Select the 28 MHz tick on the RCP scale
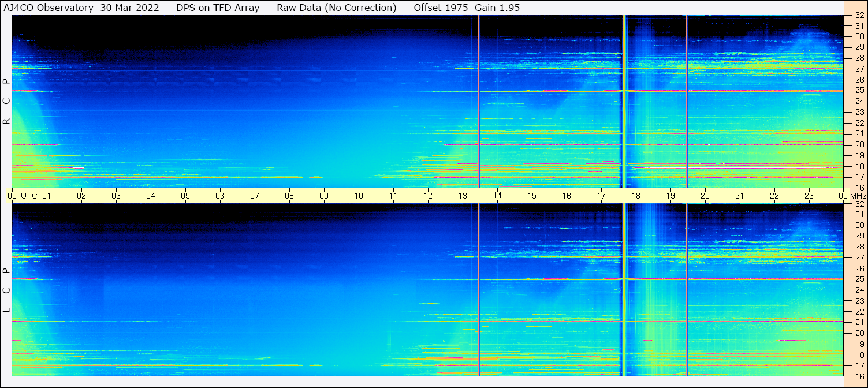The image size is (868, 388). pyautogui.click(x=859, y=58)
